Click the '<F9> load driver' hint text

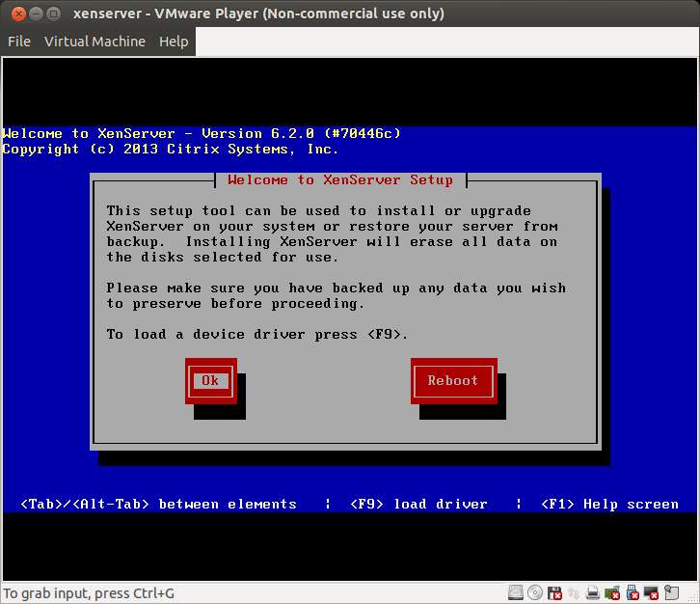418,505
